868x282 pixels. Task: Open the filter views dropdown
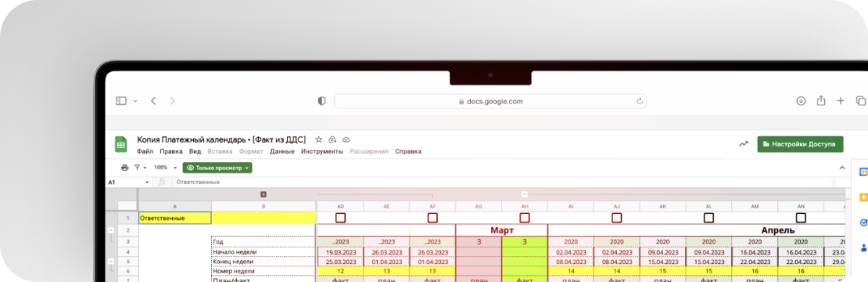[x=141, y=168]
